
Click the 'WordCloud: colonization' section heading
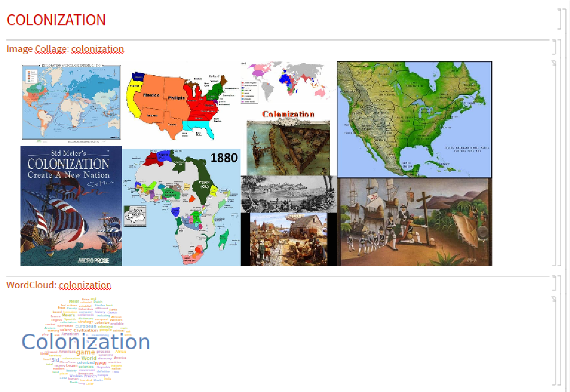(59, 285)
